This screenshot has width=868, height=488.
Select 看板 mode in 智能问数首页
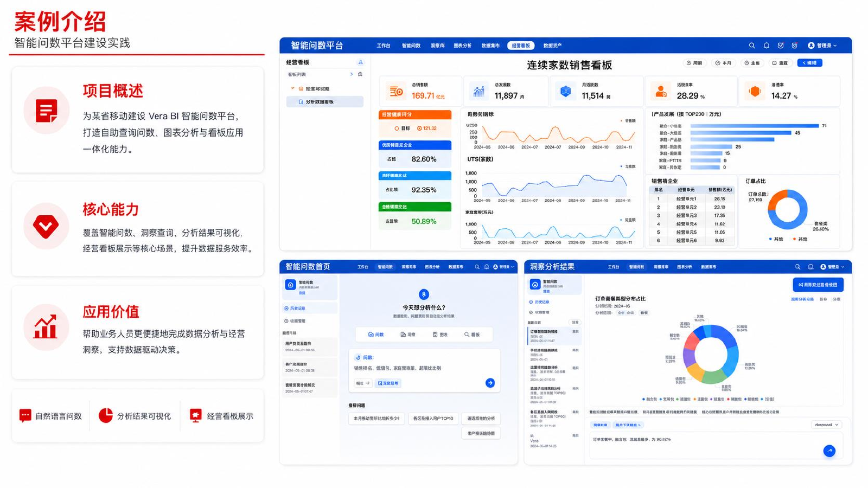tap(472, 335)
